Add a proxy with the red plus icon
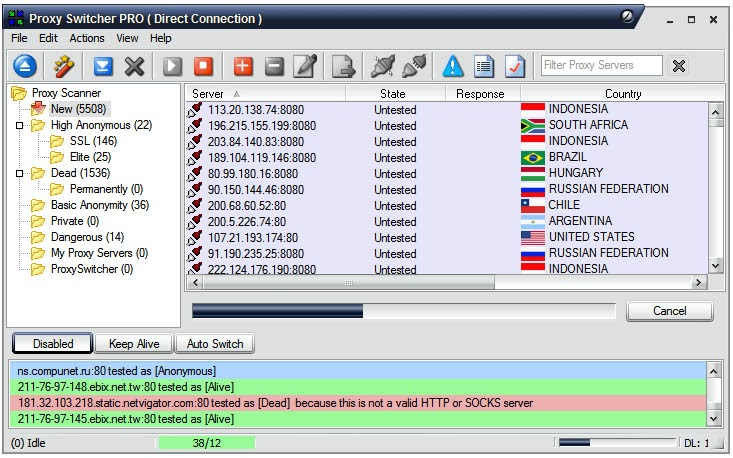This screenshot has height=458, width=733. click(x=243, y=66)
